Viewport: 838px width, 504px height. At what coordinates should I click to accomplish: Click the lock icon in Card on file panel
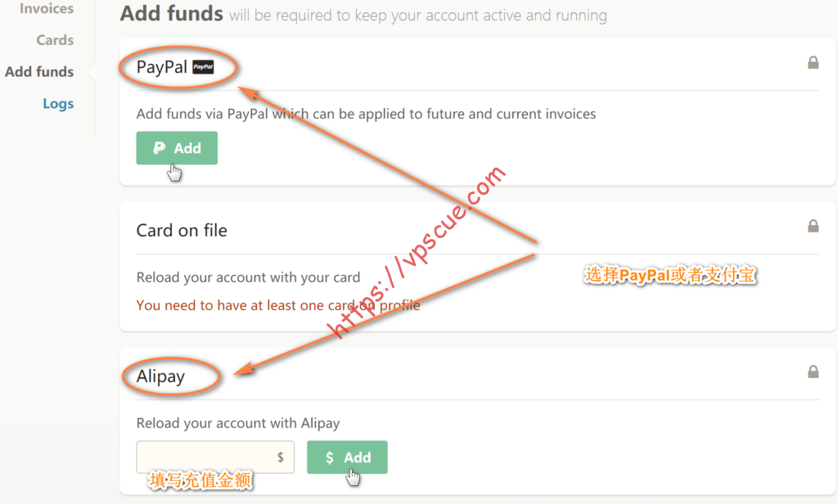(813, 226)
